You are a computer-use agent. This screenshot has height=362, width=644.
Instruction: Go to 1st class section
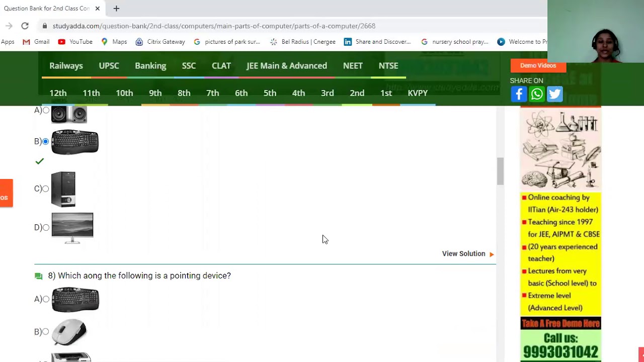pos(386,93)
